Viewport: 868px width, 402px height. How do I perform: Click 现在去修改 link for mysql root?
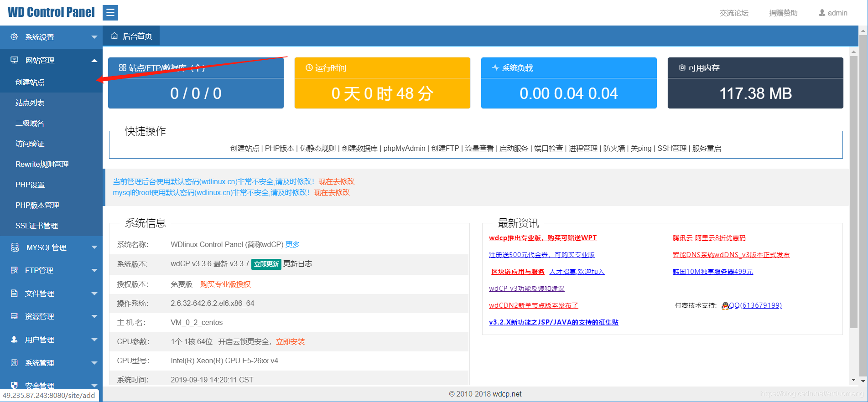point(332,192)
